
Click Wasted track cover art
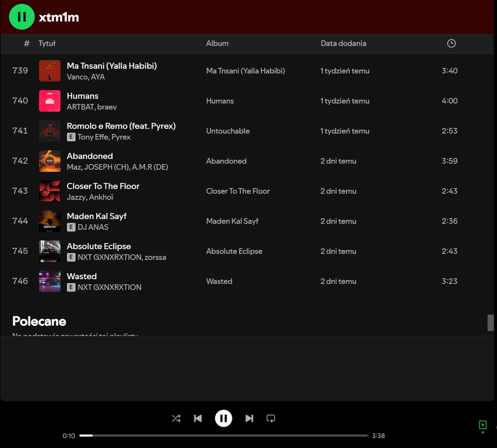tap(50, 281)
